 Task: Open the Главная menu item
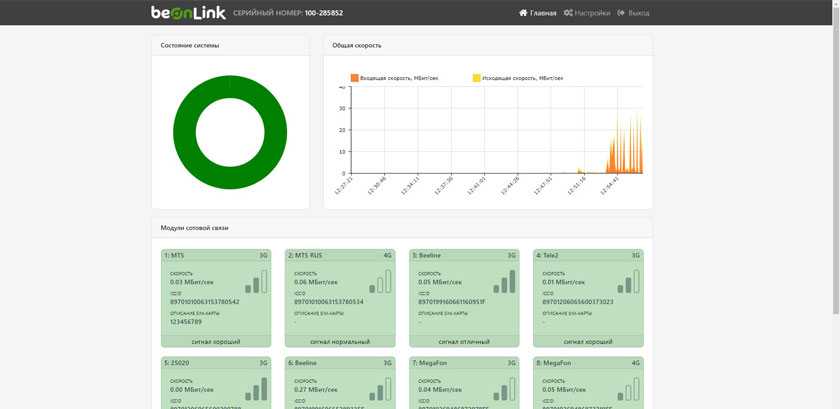click(543, 13)
